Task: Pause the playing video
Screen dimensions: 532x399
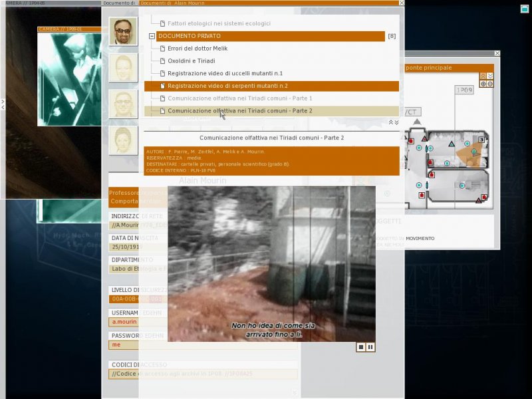Action: coord(370,347)
